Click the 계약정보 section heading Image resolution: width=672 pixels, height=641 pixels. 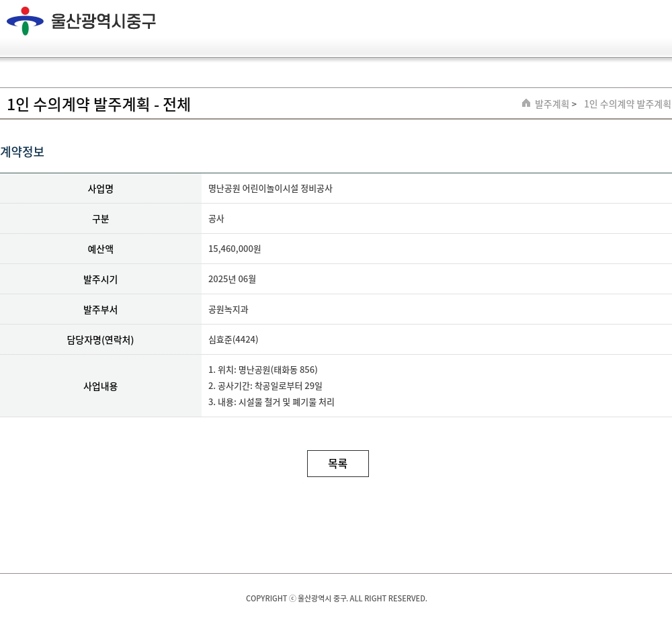(22, 152)
